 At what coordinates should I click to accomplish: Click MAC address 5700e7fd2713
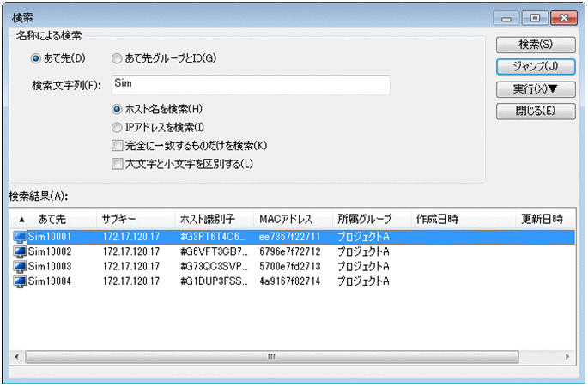point(289,267)
